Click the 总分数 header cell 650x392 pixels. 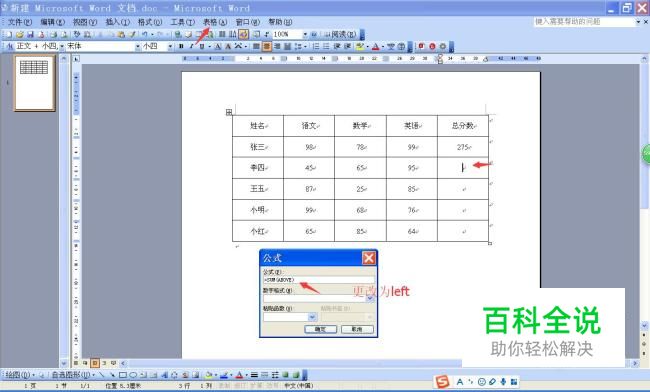click(463, 126)
